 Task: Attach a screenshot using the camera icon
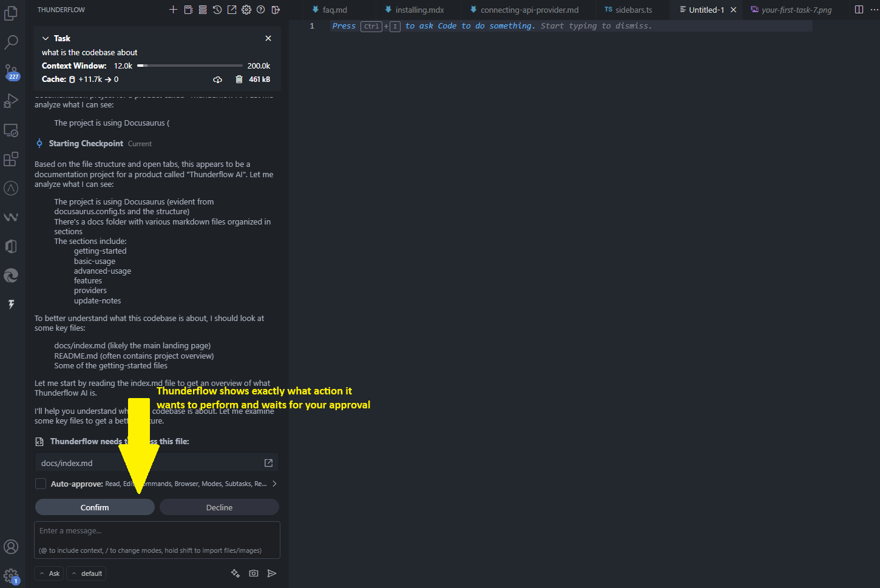click(x=254, y=573)
